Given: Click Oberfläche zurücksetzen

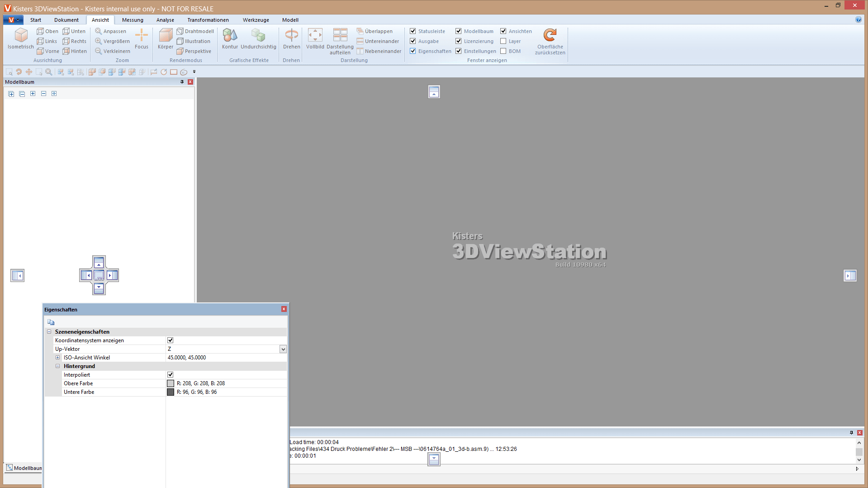Looking at the screenshot, I should click(x=550, y=41).
